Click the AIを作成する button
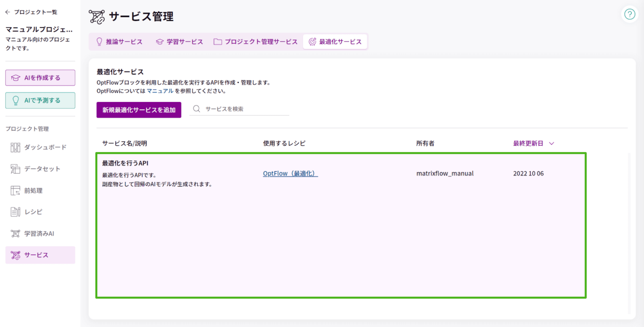Viewport: 644px width, 327px height. pyautogui.click(x=40, y=77)
